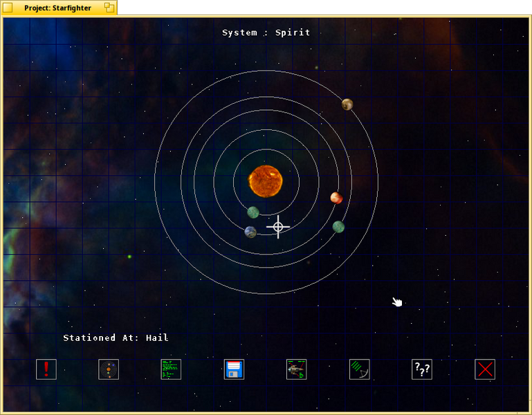This screenshot has height=415, width=532.
Task: Select the orange sun at system center
Action: tap(266, 181)
